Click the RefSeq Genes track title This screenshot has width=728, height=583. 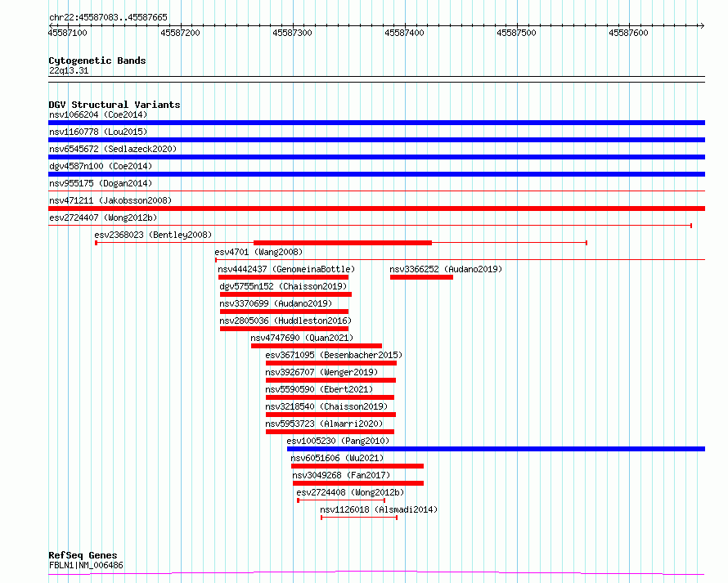(83, 555)
